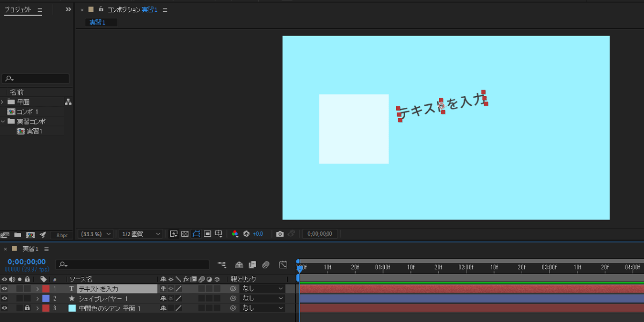Click the 02:00f mark on time ruler

point(466,267)
